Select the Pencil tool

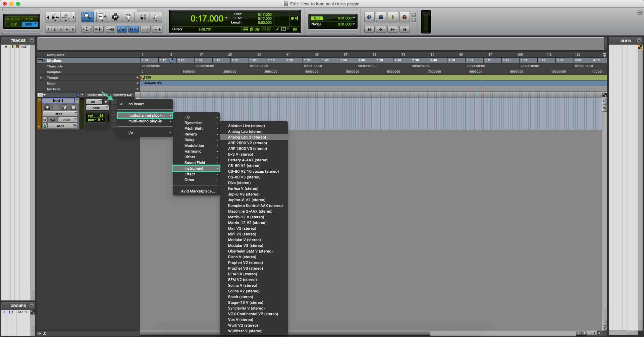click(156, 17)
